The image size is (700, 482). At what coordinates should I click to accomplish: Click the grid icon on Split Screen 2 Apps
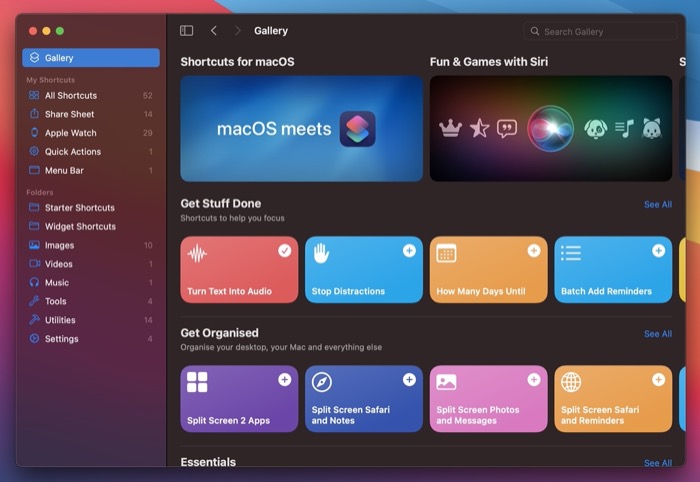point(197,382)
